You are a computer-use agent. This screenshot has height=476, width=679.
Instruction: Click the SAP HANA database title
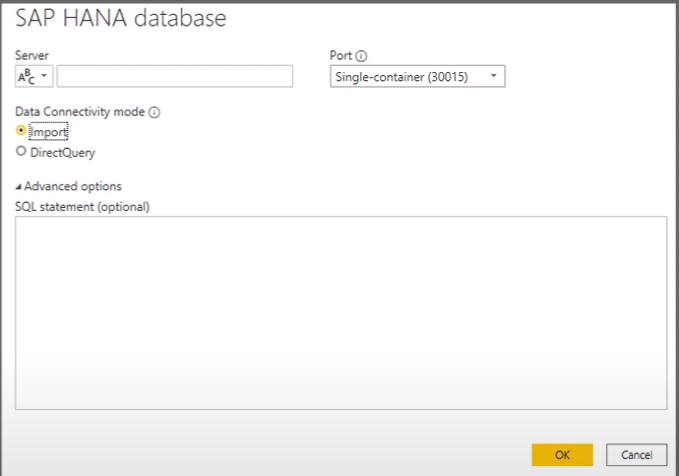coord(121,18)
